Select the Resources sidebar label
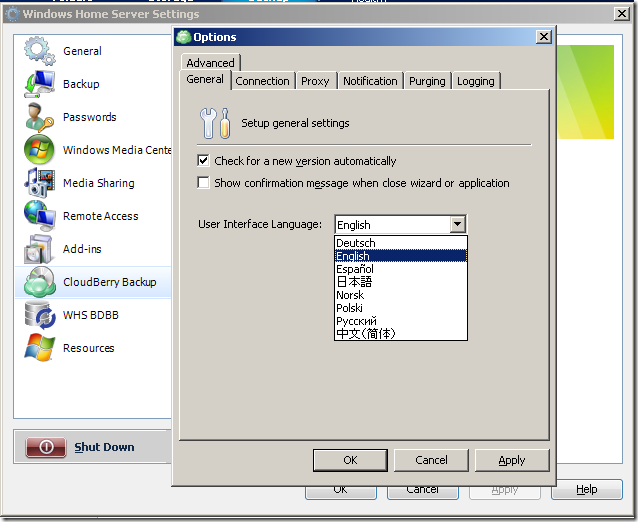The width and height of the screenshot is (638, 522). point(89,348)
